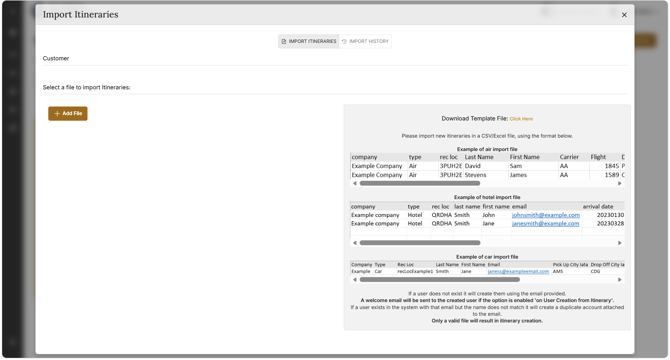
Task: Click the 'arrival date' column header
Action: (x=598, y=207)
